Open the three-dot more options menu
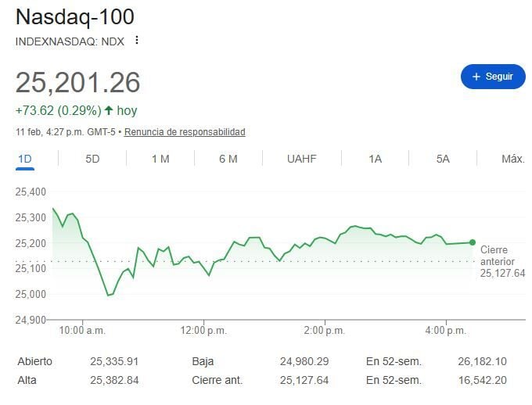This screenshot has width=532, height=405. (137, 40)
